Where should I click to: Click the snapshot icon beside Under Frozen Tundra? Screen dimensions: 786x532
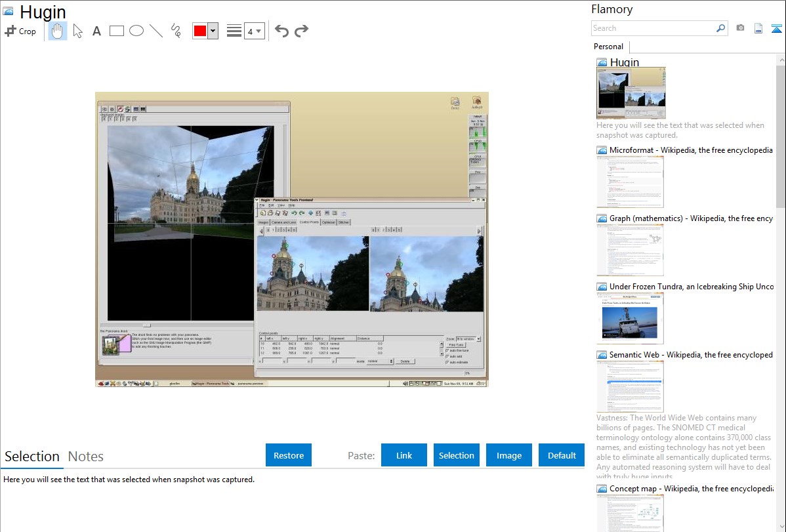602,287
